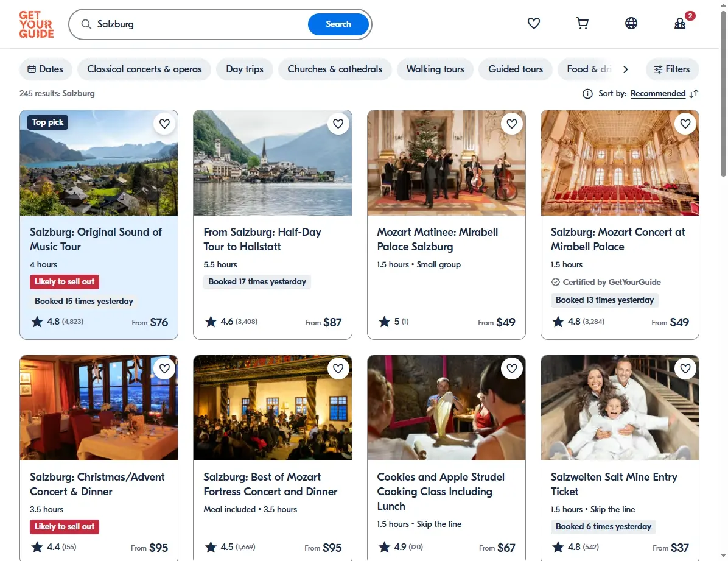Click Booked 13 times yesterday label
The width and height of the screenshot is (728, 561).
point(604,300)
